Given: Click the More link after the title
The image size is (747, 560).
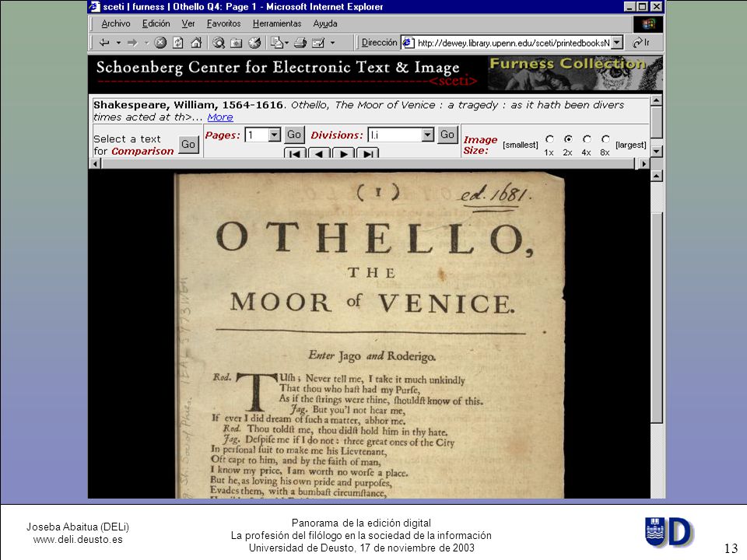Looking at the screenshot, I should pyautogui.click(x=220, y=117).
